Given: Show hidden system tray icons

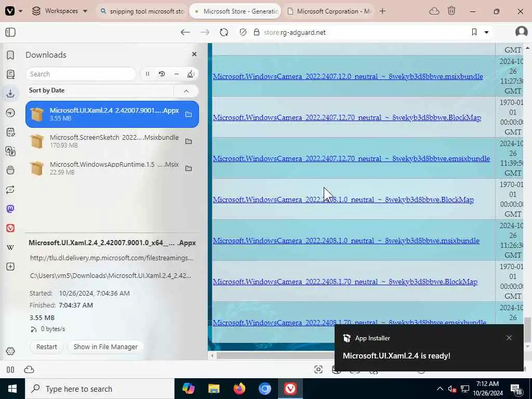Looking at the screenshot, I should pyautogui.click(x=440, y=389).
